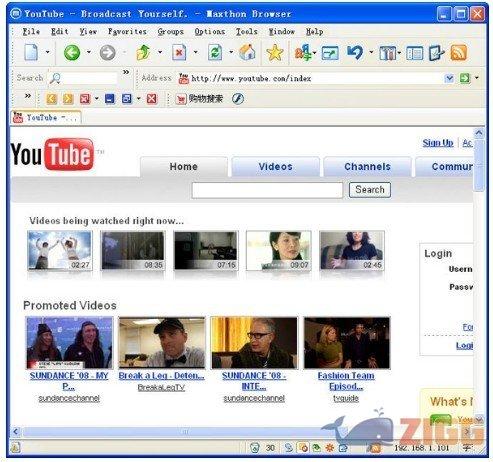Open Break a Leg - Deten... video link
This screenshot has width=493, height=462.
pyautogui.click(x=161, y=376)
